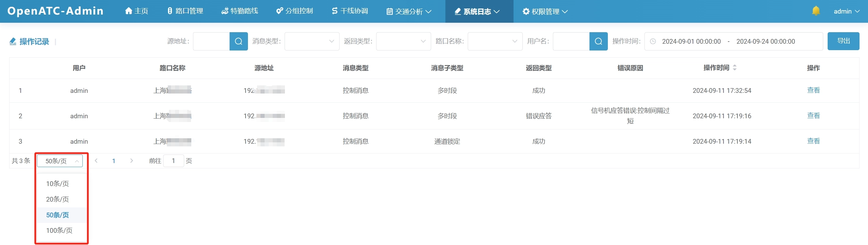Click the notification bell icon
The image size is (868, 245).
pos(816,11)
